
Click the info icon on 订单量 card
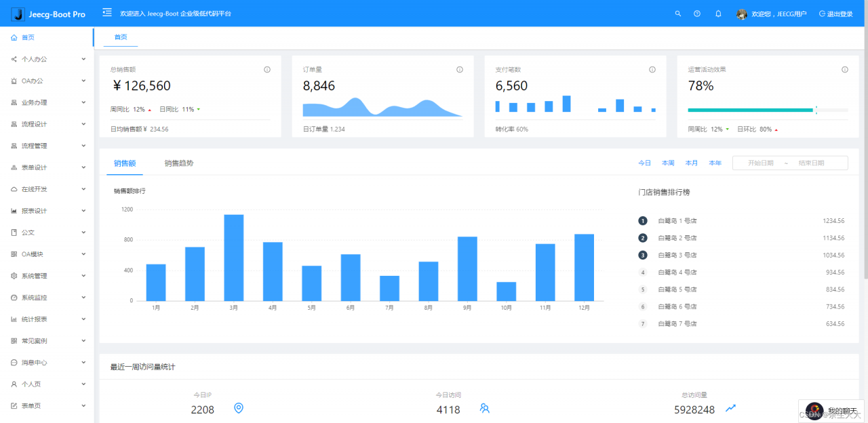coord(460,69)
